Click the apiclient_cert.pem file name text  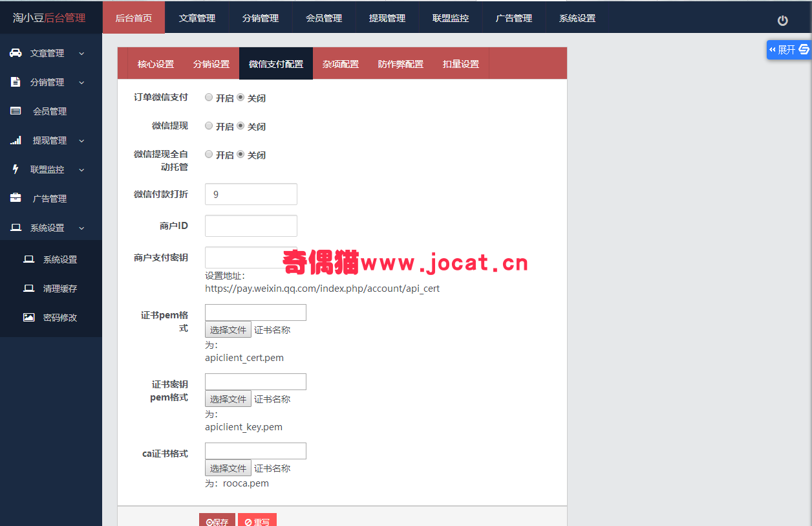[244, 358]
